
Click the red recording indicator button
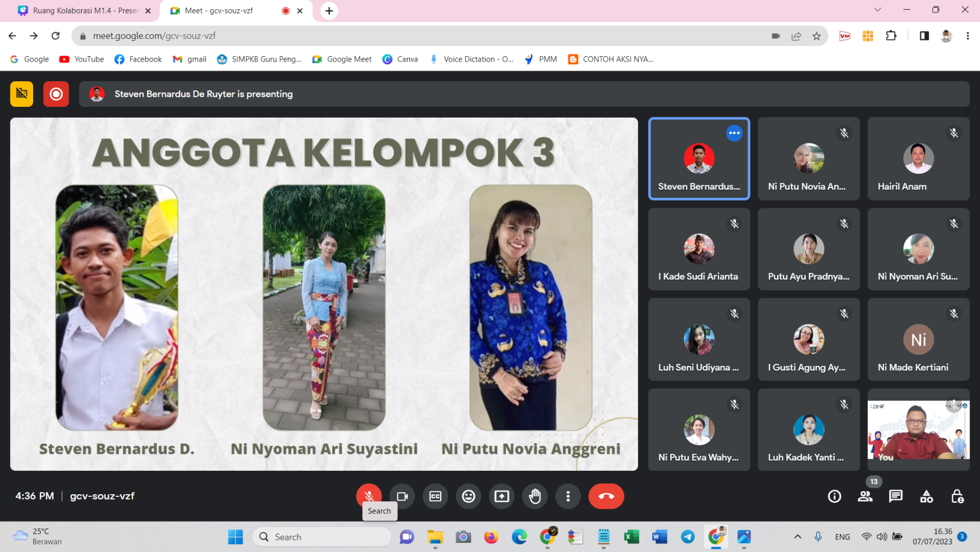pyautogui.click(x=56, y=94)
